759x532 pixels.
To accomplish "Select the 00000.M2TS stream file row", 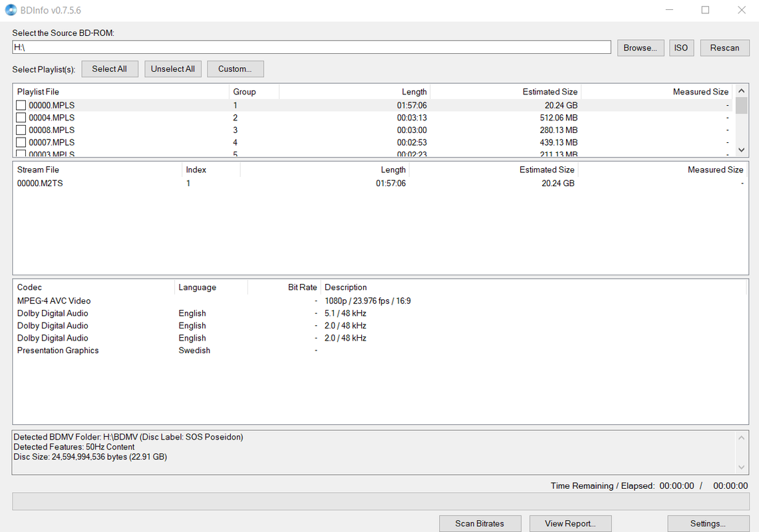I will coord(380,184).
